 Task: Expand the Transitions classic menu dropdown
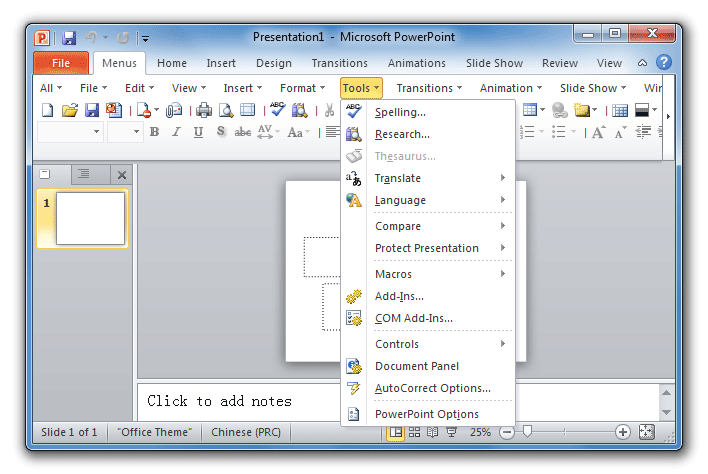(429, 88)
